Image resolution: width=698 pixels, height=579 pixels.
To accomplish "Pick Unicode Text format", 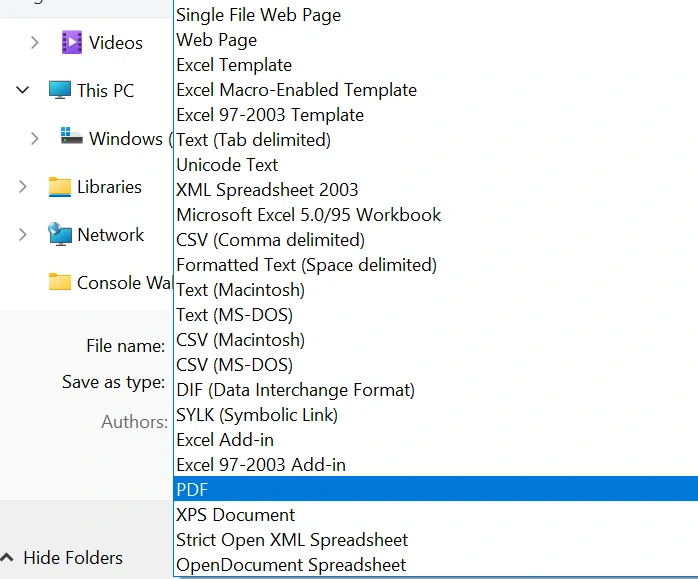I will point(436,165).
